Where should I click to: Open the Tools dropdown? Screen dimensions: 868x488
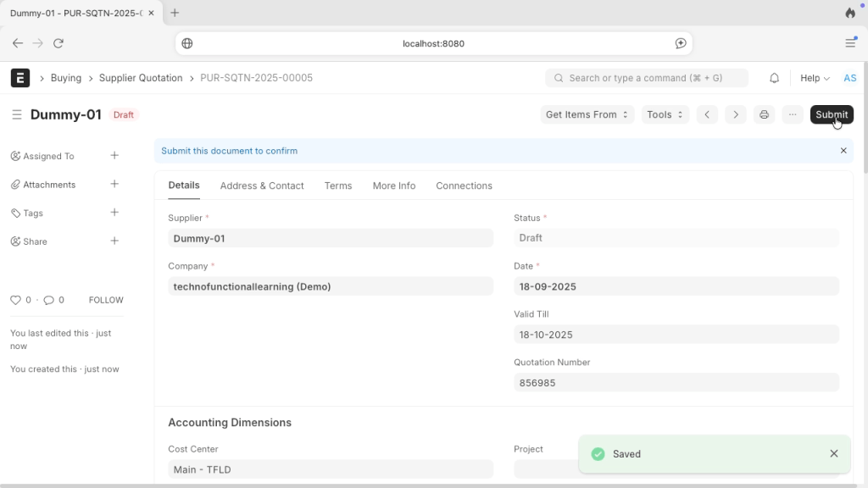click(665, 114)
